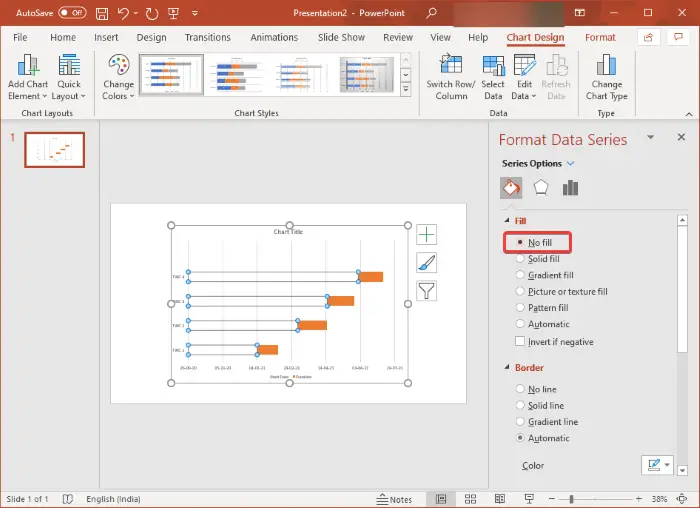
Task: Open the Fill & Line paint bucket tab
Action: (x=511, y=187)
